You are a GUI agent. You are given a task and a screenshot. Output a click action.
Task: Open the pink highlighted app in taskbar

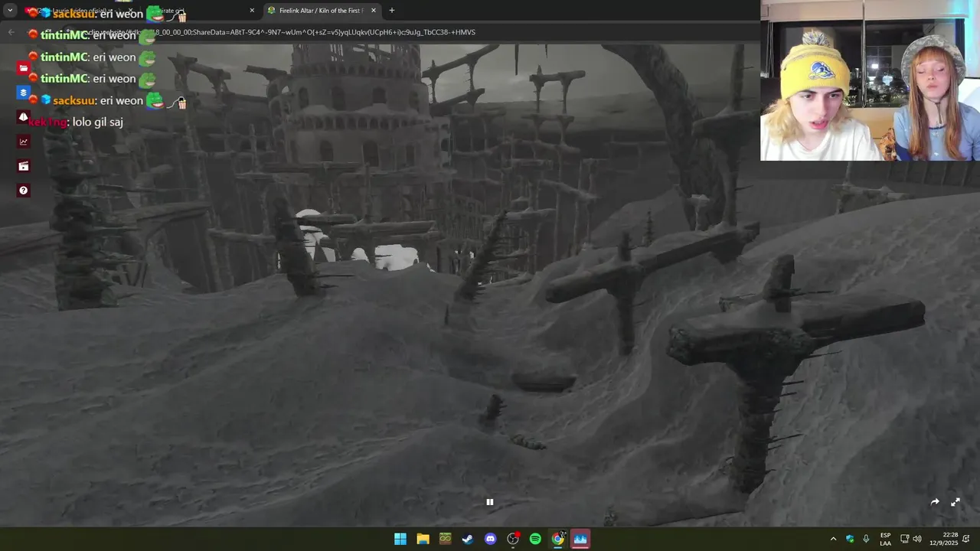(x=580, y=539)
